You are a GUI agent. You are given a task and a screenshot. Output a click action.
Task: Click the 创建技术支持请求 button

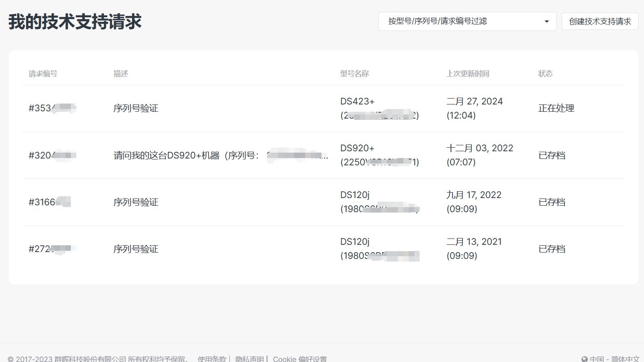(x=599, y=21)
